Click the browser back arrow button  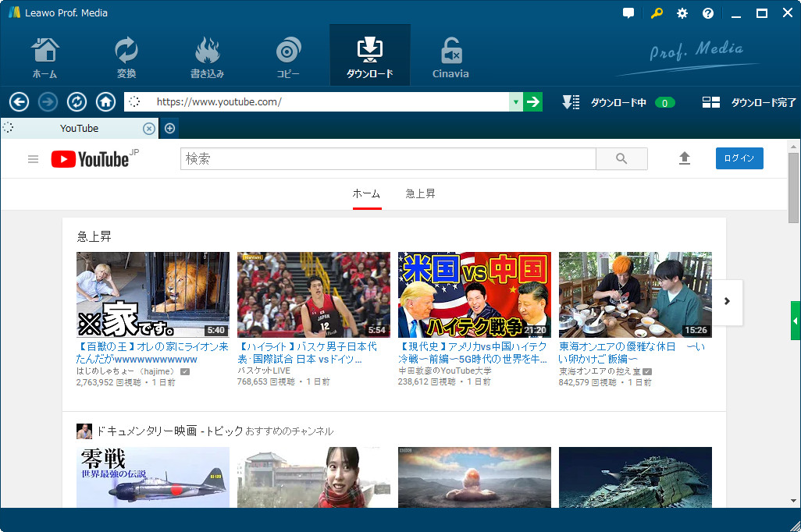(19, 102)
